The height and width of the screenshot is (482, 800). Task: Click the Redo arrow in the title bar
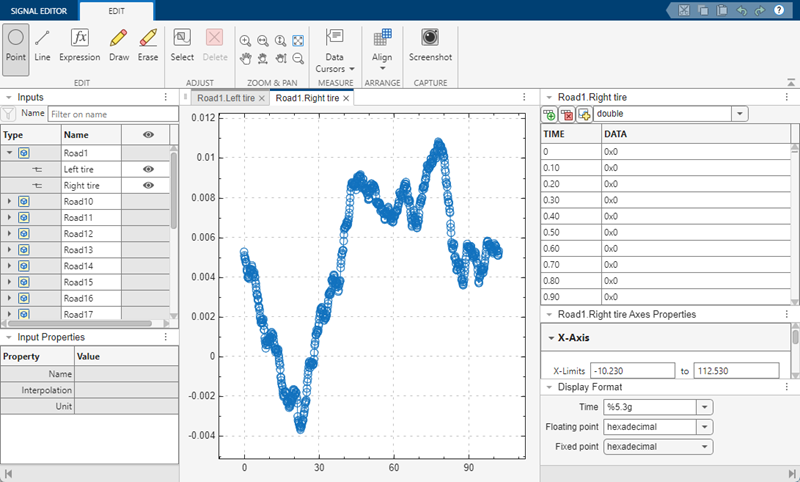pyautogui.click(x=760, y=10)
